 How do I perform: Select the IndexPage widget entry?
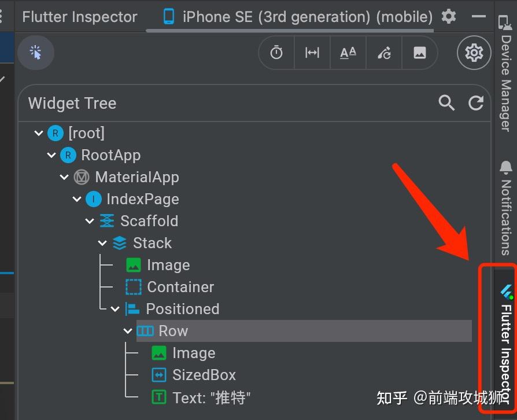143,198
